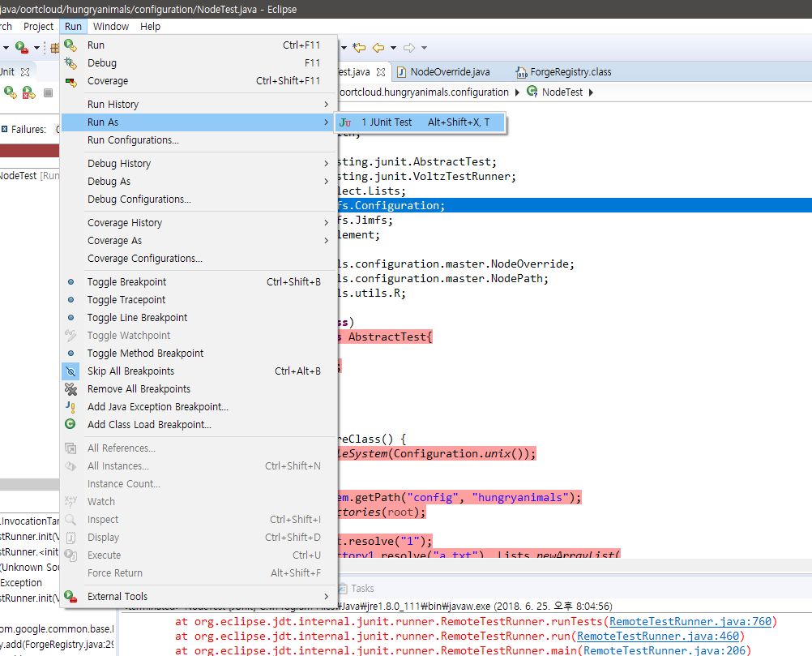Click the Back navigation arrow in toolbar
812x656 pixels.
coord(378,48)
